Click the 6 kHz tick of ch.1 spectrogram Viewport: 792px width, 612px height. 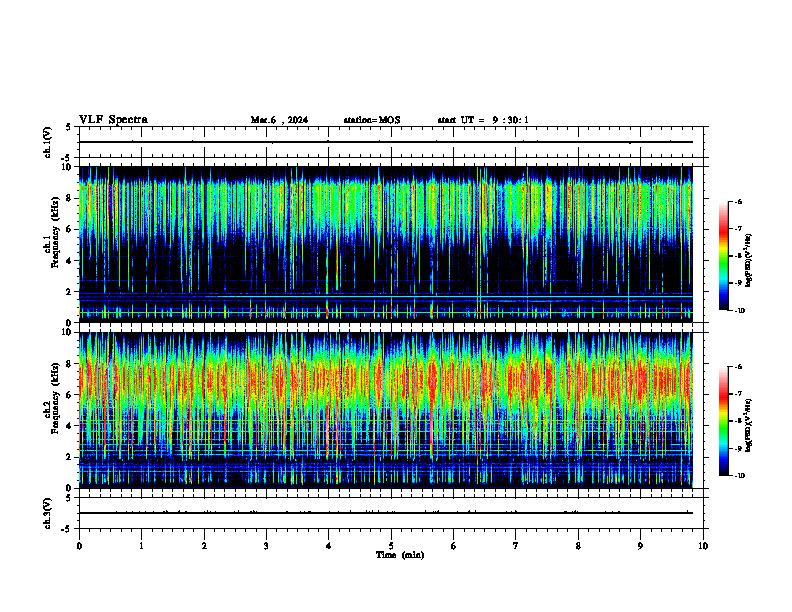tap(69, 230)
